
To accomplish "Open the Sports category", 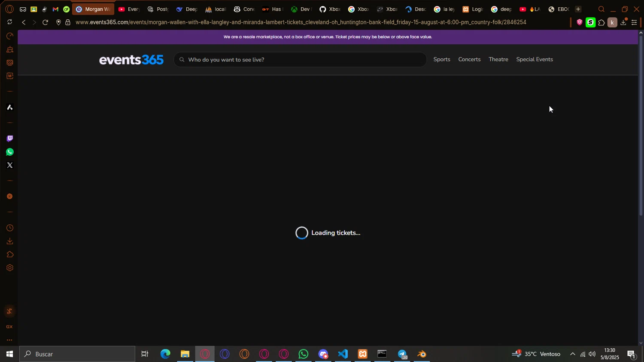I will (x=442, y=60).
